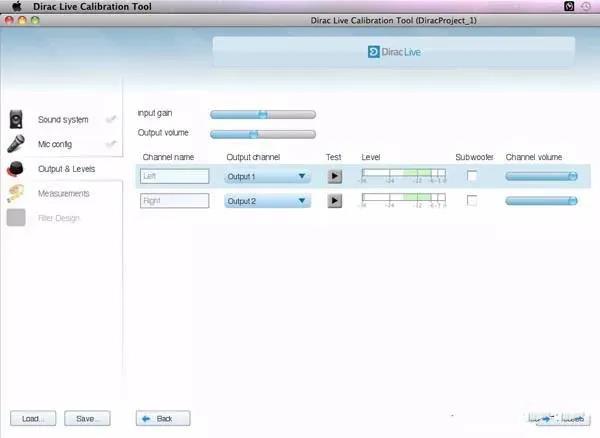Screen dimensions: 600x438
Task: Open the Time Machine clock icon in the menu bar
Action: pyautogui.click(x=586, y=6)
